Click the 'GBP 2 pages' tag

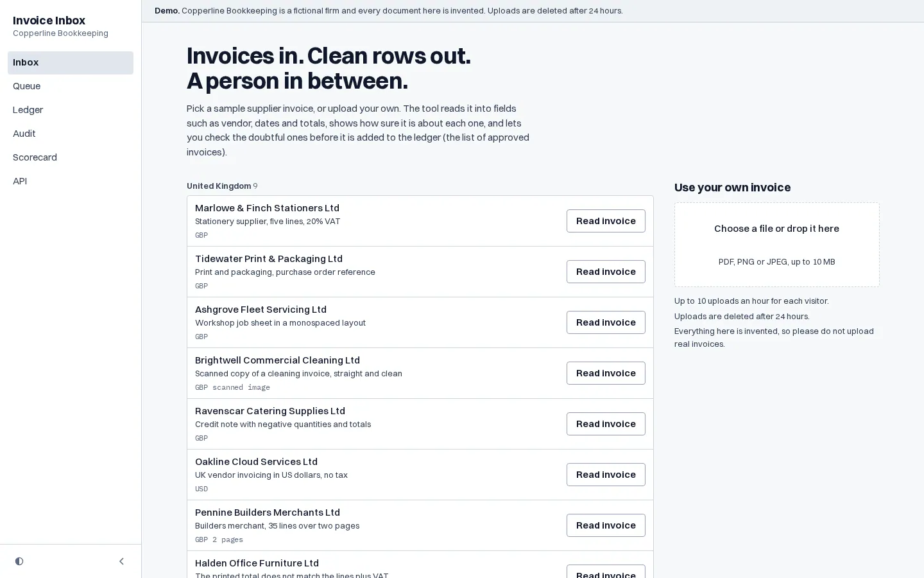pos(219,539)
